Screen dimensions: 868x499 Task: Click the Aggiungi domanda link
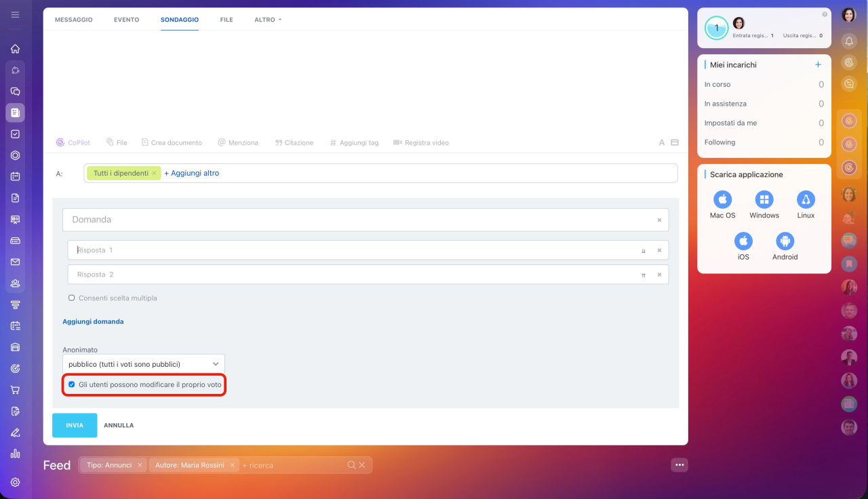(x=93, y=321)
